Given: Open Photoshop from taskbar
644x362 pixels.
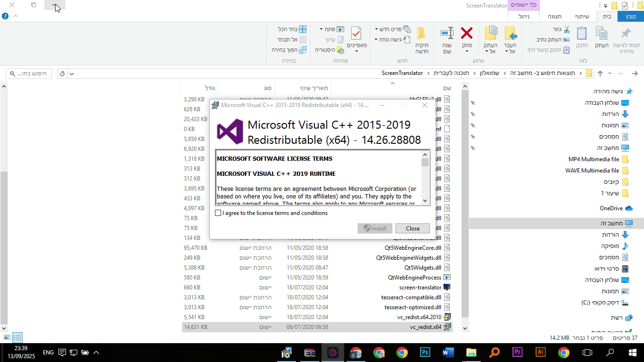Looking at the screenshot, I should click(425, 353).
